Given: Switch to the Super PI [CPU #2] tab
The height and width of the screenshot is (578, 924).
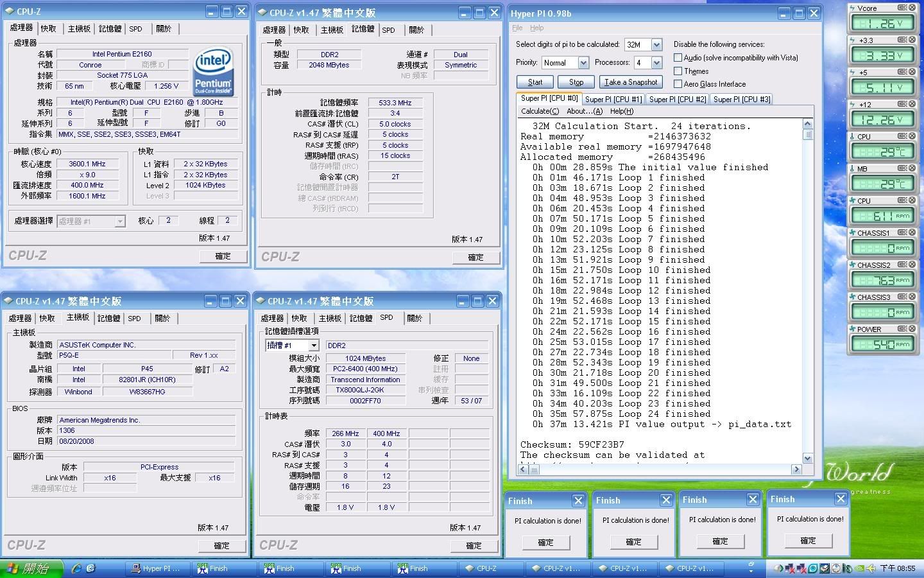Looking at the screenshot, I should click(677, 100).
